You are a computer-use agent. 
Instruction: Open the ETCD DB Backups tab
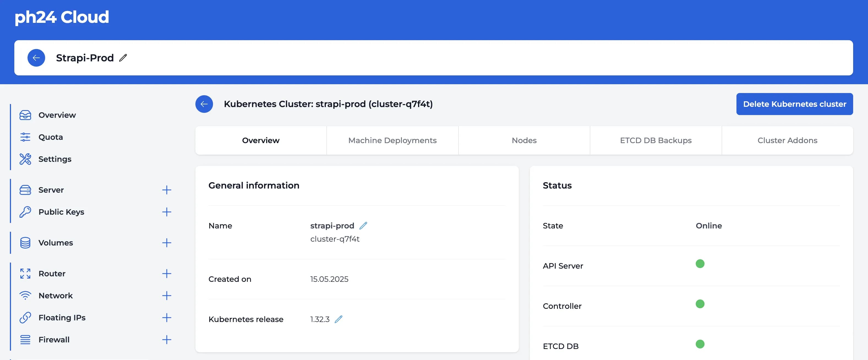(x=655, y=140)
